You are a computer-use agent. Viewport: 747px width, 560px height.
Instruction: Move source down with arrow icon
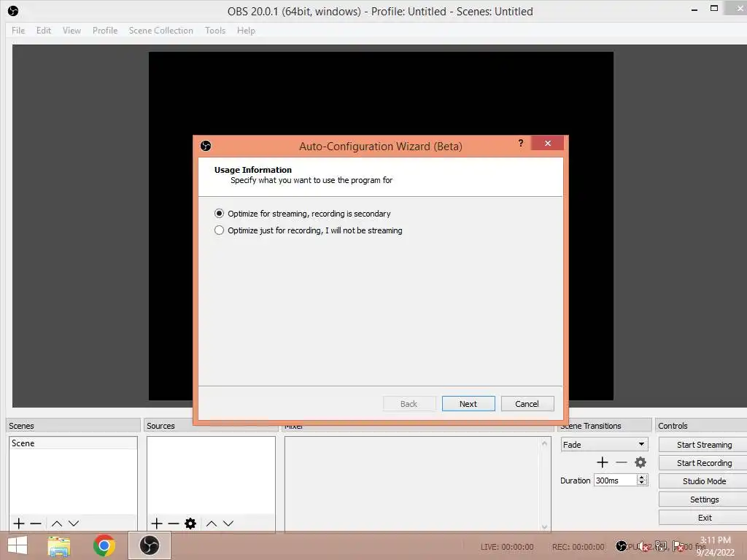tap(228, 524)
